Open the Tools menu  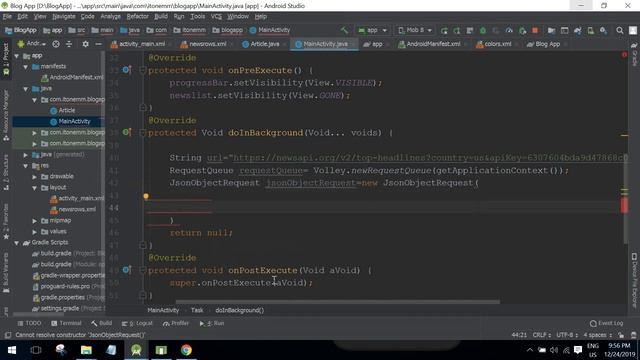[x=198, y=16]
